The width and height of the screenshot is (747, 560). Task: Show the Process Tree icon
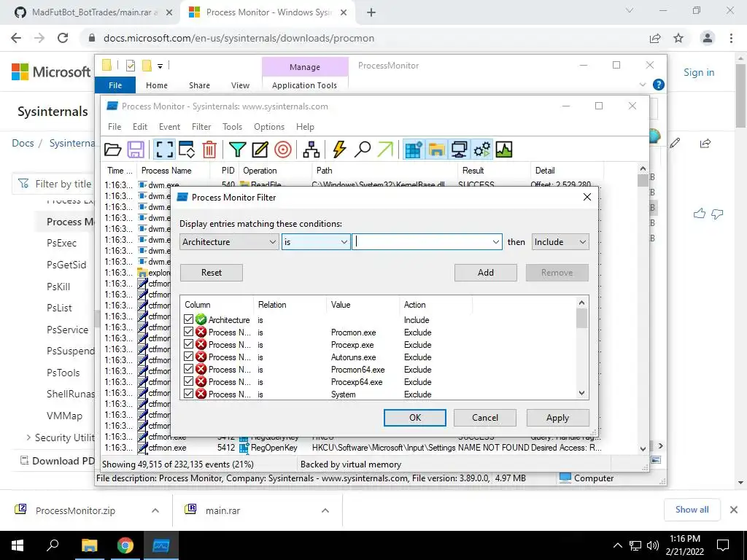tap(311, 149)
